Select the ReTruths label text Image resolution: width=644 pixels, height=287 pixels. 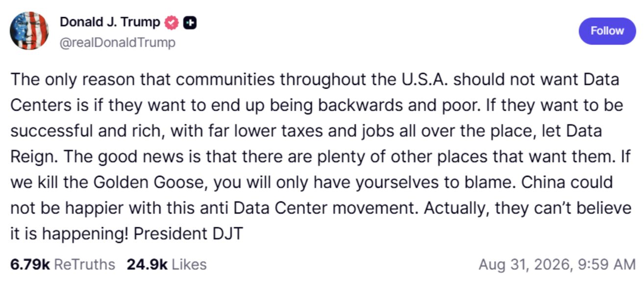[x=84, y=265]
